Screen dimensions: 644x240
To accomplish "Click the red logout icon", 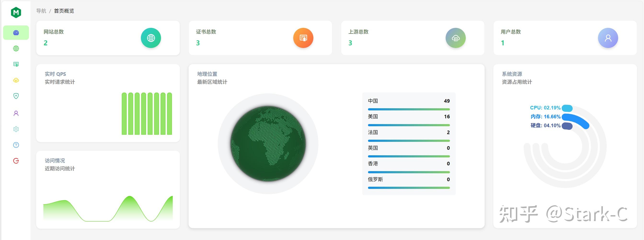I will [16, 161].
